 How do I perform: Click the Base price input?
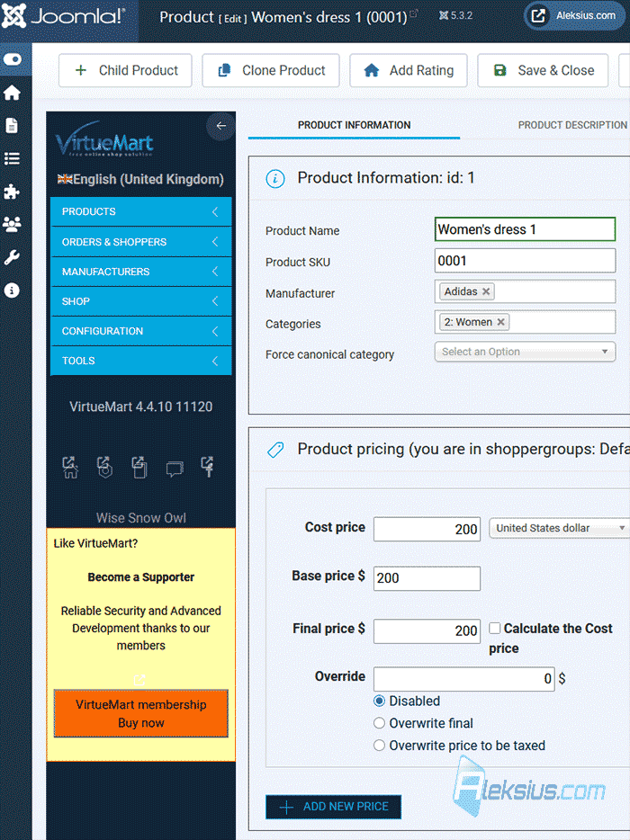pyautogui.click(x=427, y=578)
